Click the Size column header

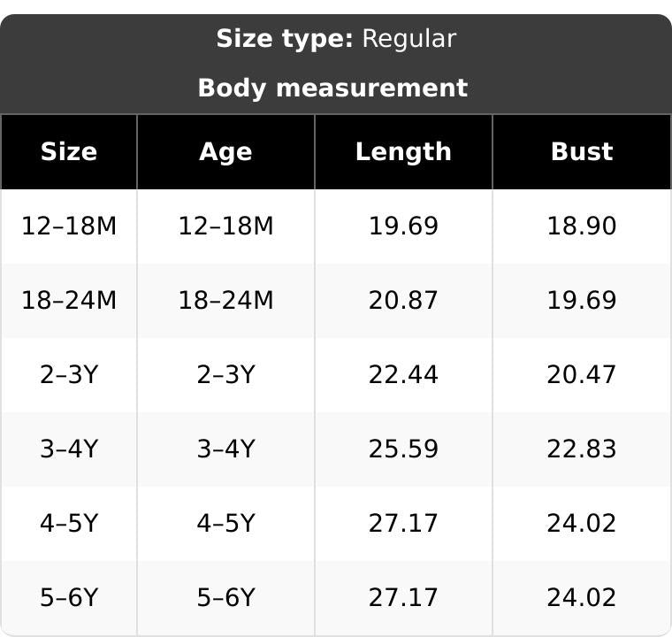69,152
